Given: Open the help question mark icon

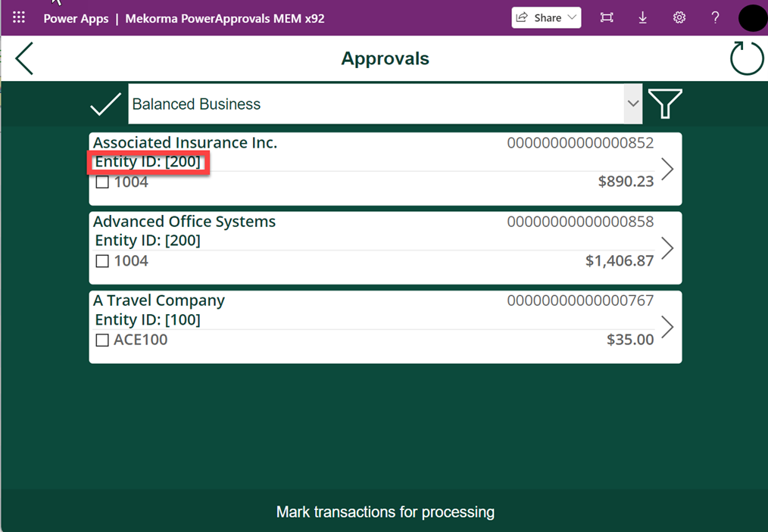Looking at the screenshot, I should (715, 17).
